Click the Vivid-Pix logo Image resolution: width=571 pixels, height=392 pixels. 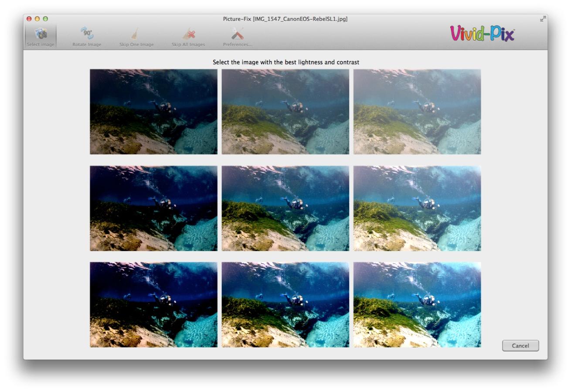coord(482,34)
